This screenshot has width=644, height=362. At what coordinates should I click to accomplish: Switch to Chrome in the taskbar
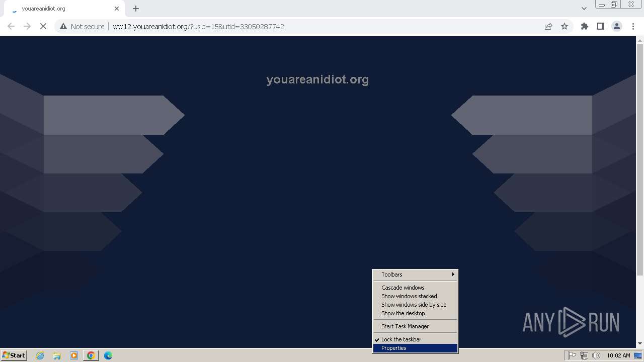click(x=91, y=355)
